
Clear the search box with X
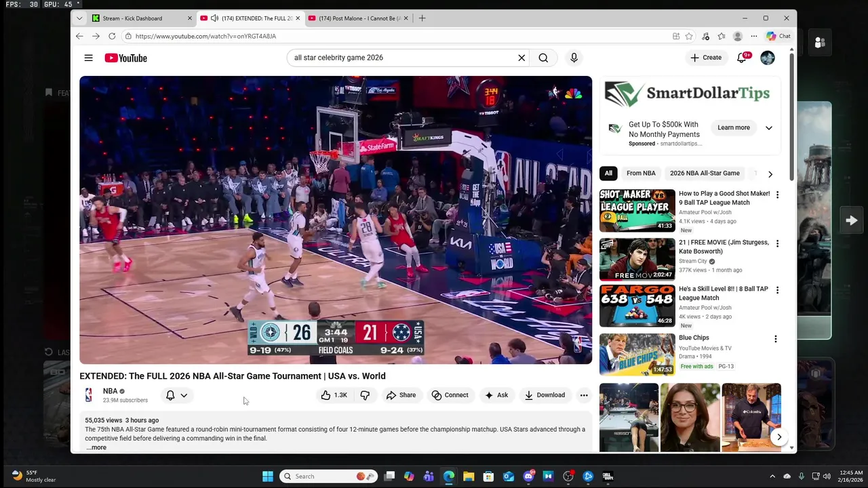point(521,58)
